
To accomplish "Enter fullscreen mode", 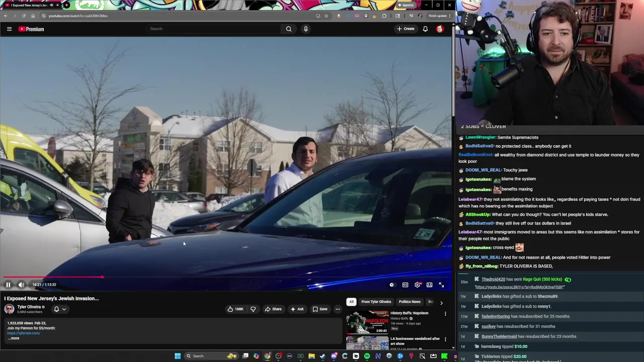I will pyautogui.click(x=441, y=285).
